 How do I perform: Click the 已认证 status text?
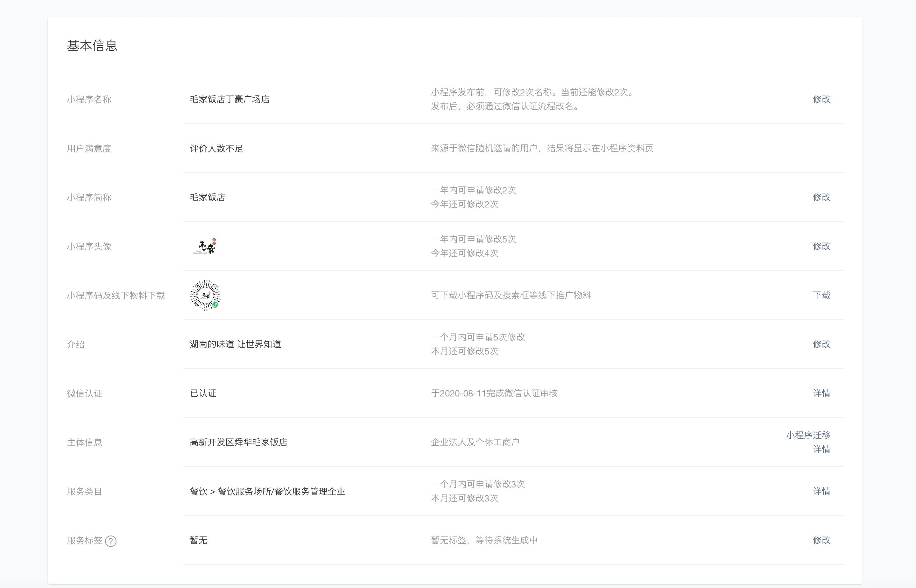pyautogui.click(x=203, y=393)
